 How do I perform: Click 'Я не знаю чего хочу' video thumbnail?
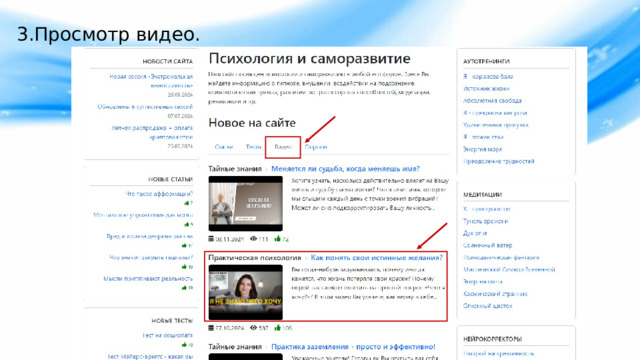click(x=245, y=292)
